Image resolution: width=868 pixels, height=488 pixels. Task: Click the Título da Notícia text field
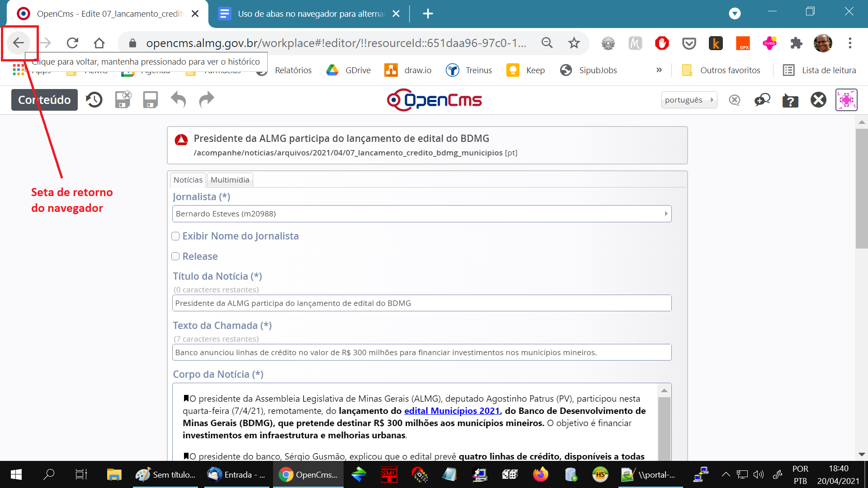point(421,303)
